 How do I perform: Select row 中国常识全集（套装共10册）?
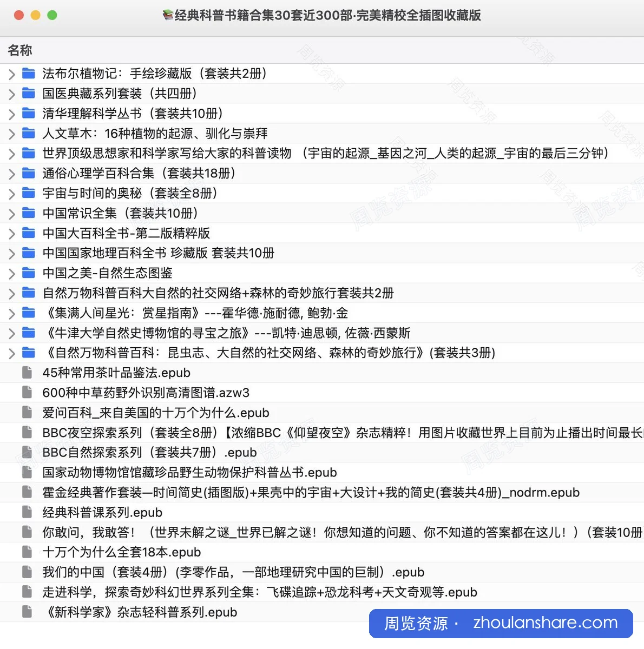point(322,213)
